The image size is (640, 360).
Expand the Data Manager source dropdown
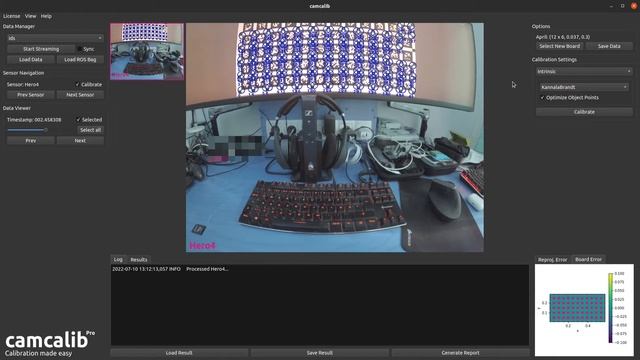[55, 38]
